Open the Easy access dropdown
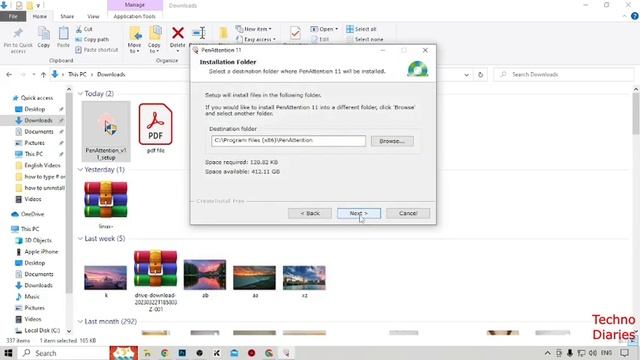The image size is (640, 360). click(x=256, y=40)
